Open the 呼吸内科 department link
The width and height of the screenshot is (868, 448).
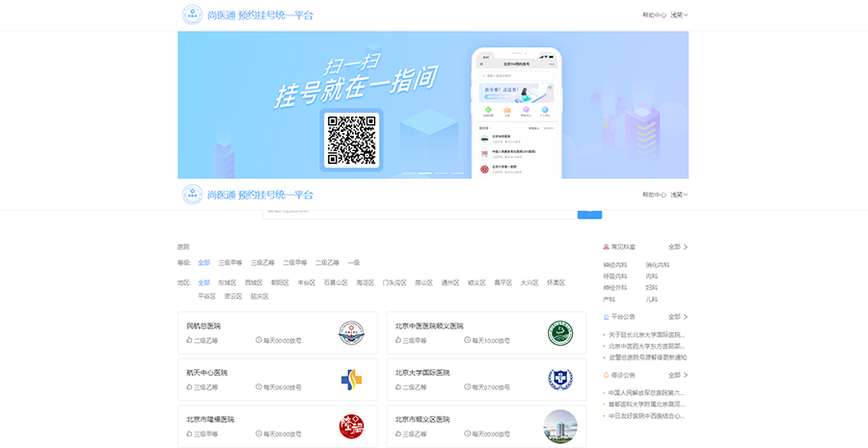click(x=615, y=276)
